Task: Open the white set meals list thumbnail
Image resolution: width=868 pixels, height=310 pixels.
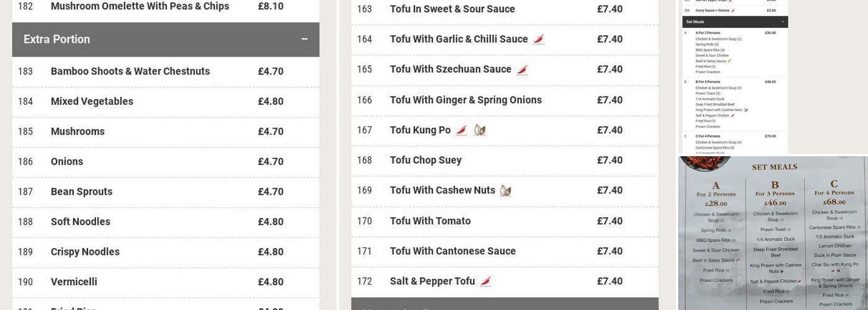Action: click(x=735, y=77)
